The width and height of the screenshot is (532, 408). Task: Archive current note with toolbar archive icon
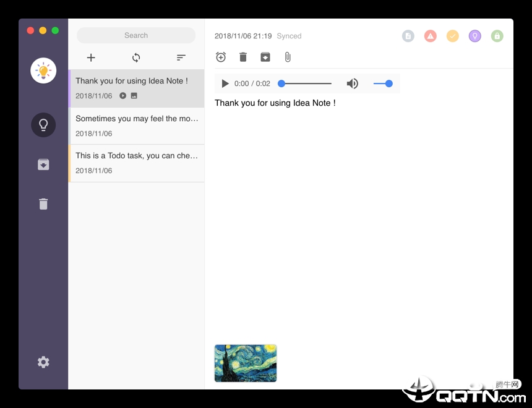point(265,57)
